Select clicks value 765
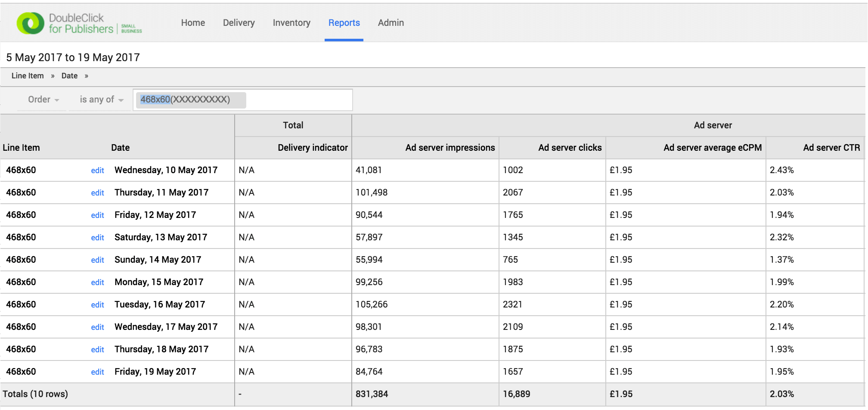Screen dimensions: 868x410 pyautogui.click(x=510, y=260)
